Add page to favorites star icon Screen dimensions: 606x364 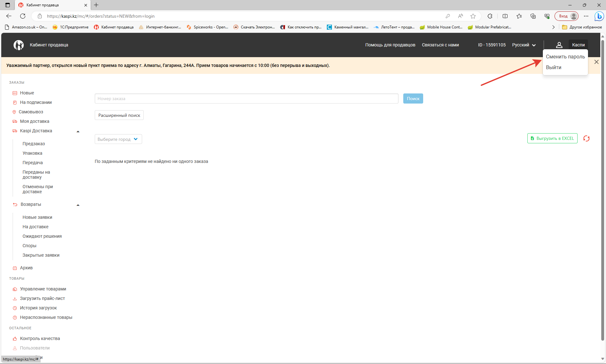(x=473, y=16)
